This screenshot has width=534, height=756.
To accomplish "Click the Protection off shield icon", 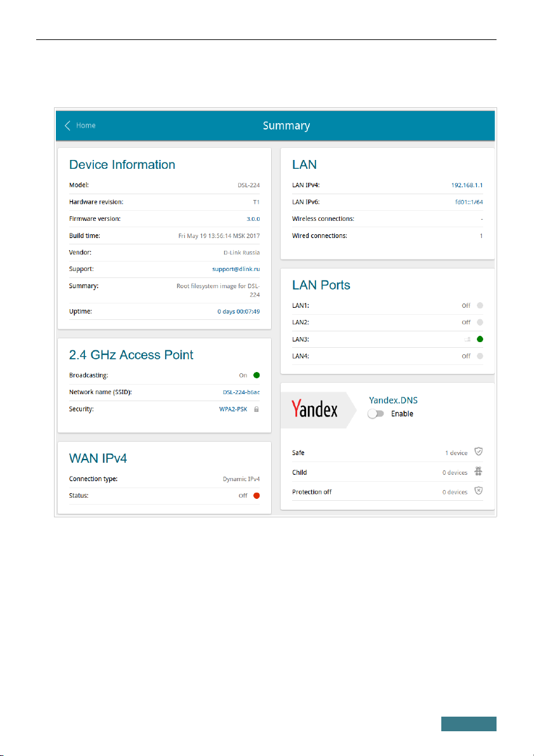I will click(479, 491).
